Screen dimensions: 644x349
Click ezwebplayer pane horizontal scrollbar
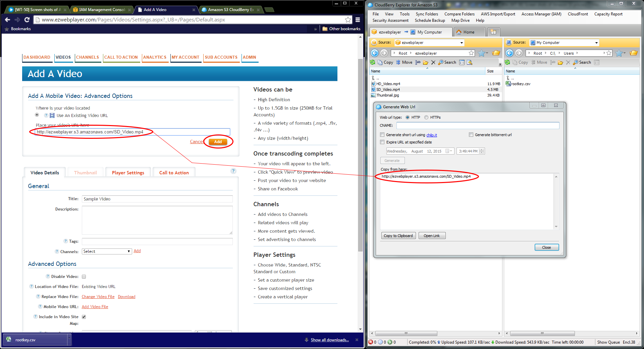click(406, 333)
